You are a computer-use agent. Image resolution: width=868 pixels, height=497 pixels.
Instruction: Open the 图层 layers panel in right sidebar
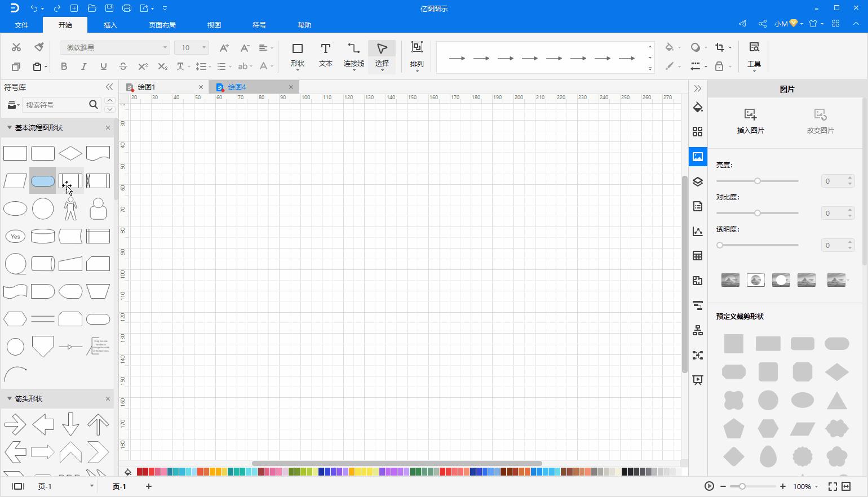(x=697, y=181)
